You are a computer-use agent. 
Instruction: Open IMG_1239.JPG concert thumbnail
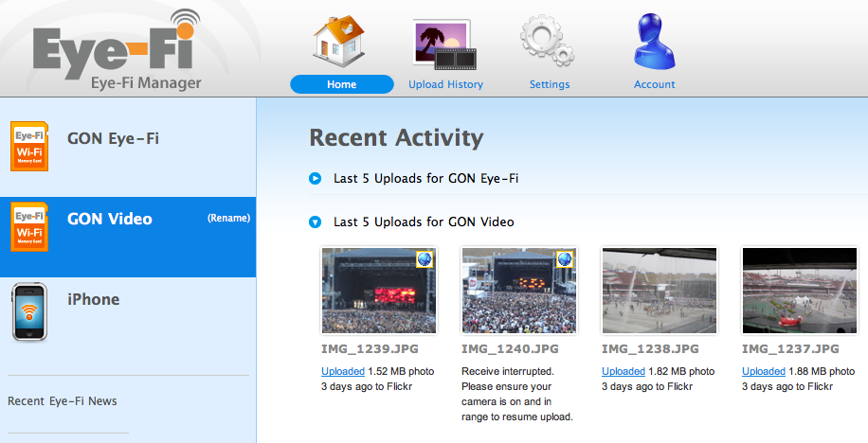[379, 291]
